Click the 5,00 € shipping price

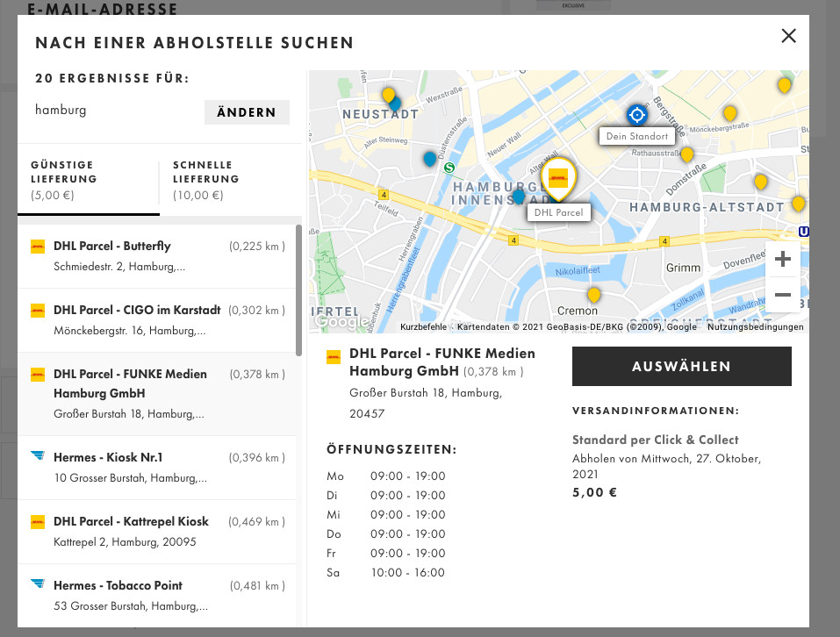coord(594,492)
